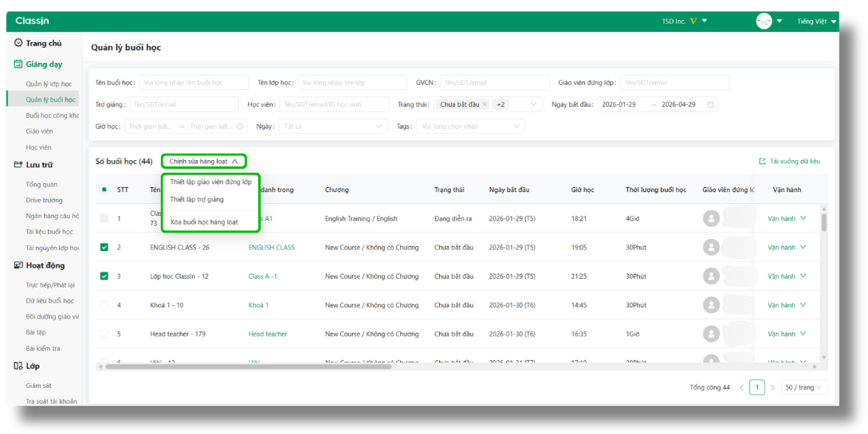This screenshot has height=434, width=868.
Task: Check the checkbox for row 4
Action: click(x=104, y=305)
